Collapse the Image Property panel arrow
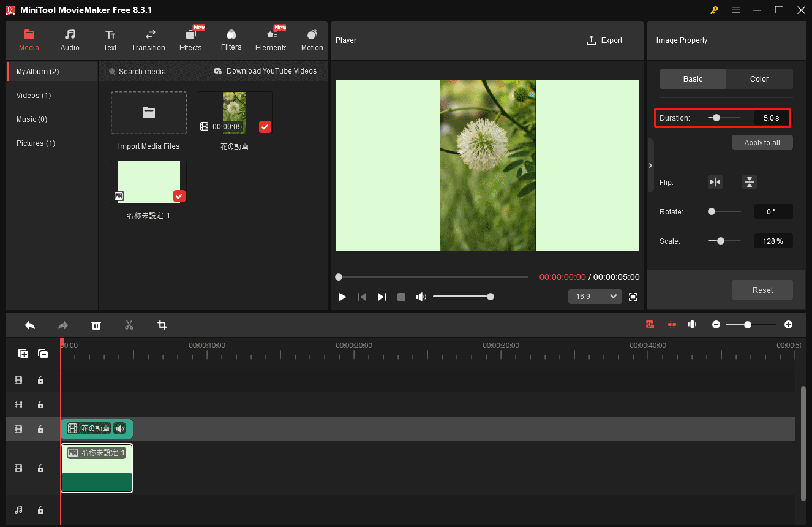The width and height of the screenshot is (812, 527). point(650,165)
